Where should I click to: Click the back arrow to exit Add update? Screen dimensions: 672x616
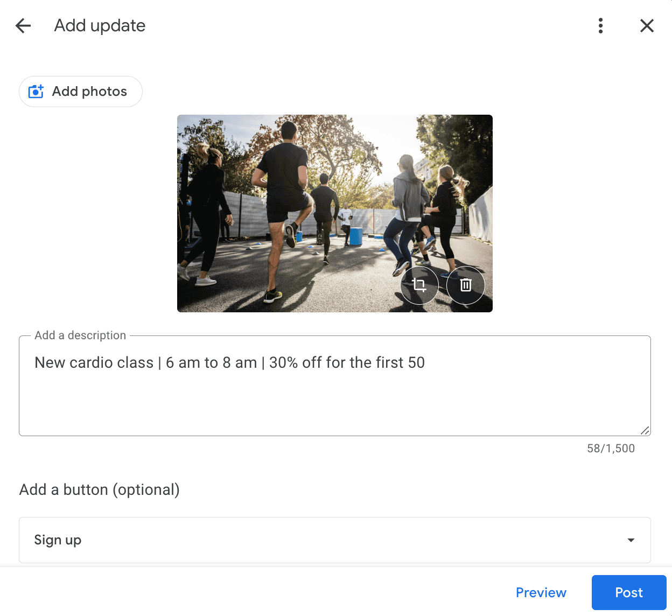tap(23, 25)
